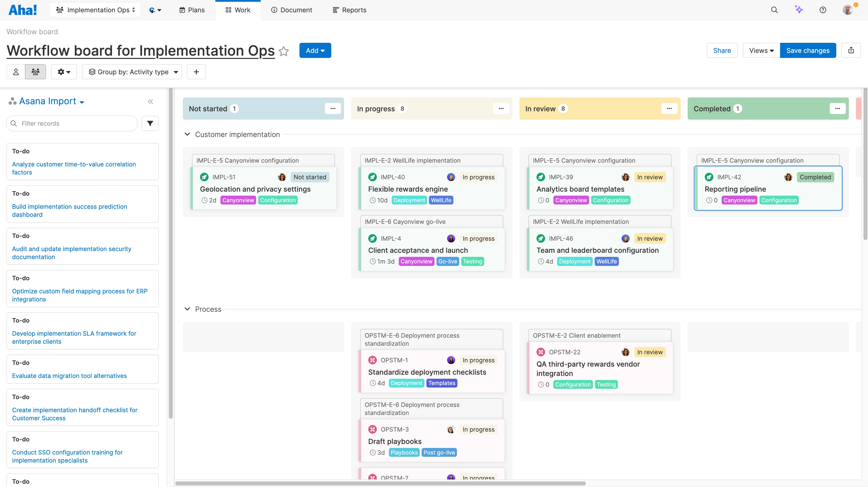Click the plus icon to add a view
Screen dimensions: 868x487
(x=196, y=72)
